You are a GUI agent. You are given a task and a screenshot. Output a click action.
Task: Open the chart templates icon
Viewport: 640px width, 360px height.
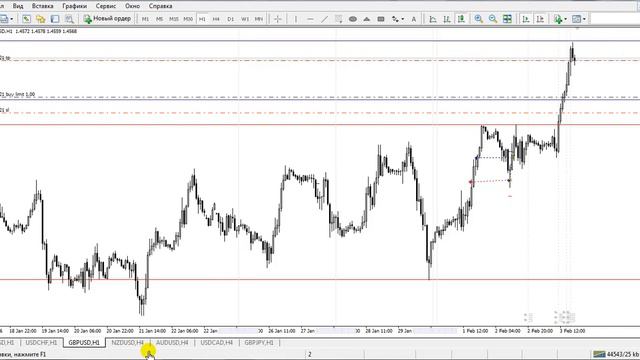click(x=576, y=19)
